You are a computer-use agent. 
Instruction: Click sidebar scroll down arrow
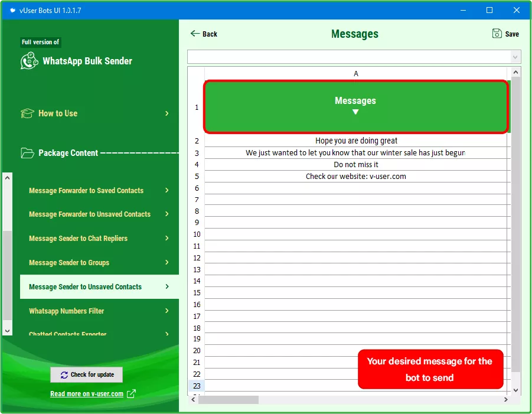click(8, 331)
